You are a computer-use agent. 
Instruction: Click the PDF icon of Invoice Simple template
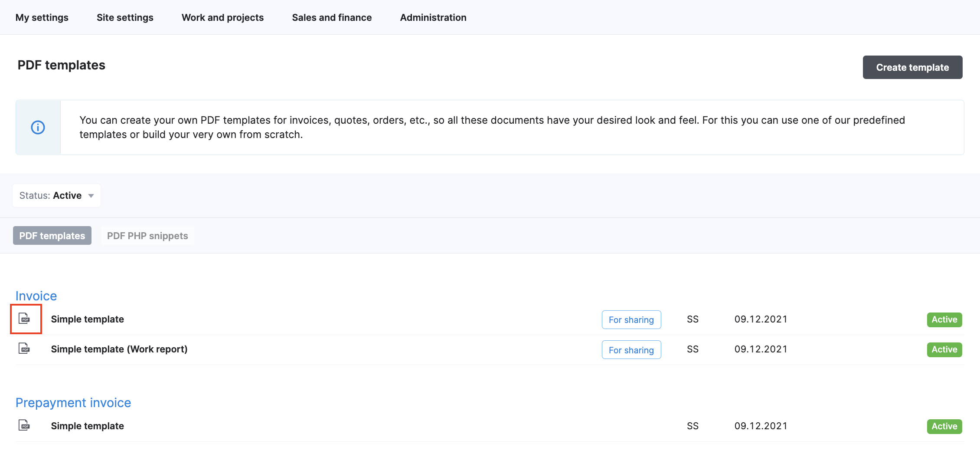[x=24, y=319]
